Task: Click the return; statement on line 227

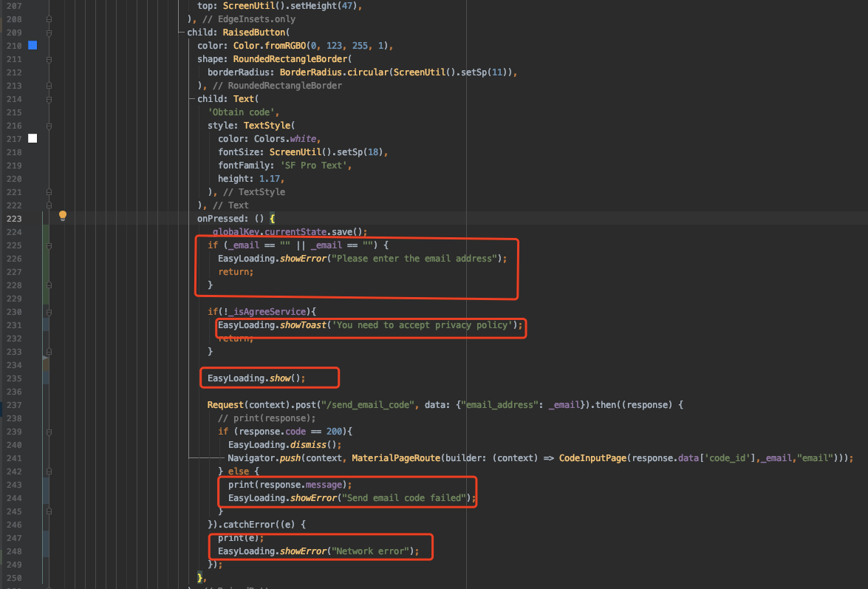Action: 236,272
